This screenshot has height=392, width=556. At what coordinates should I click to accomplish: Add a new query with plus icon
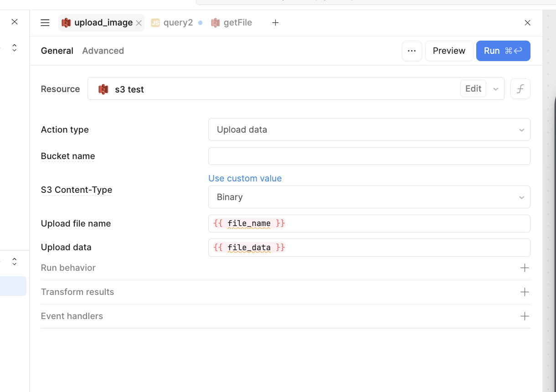click(x=275, y=23)
